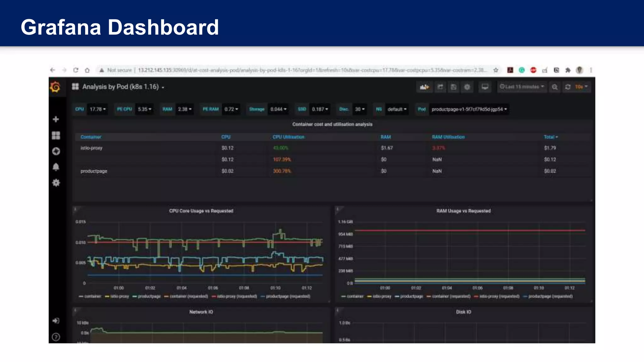Open the Explore compass icon
This screenshot has height=362, width=644.
click(56, 151)
